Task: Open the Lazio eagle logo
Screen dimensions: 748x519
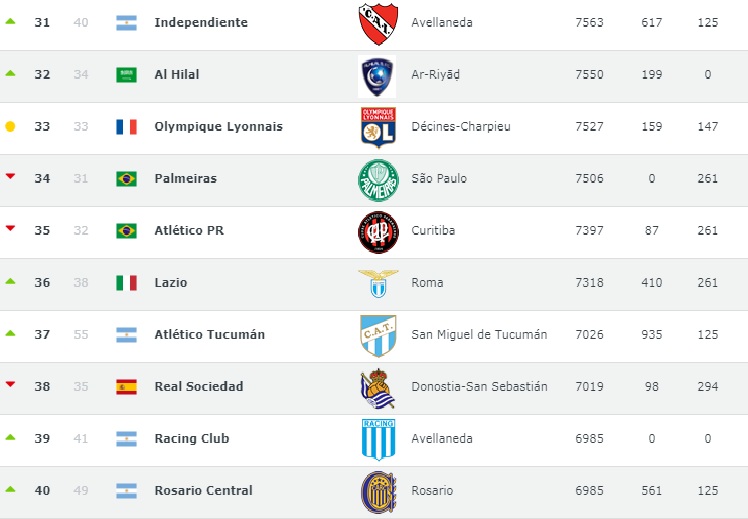Action: coord(378,283)
